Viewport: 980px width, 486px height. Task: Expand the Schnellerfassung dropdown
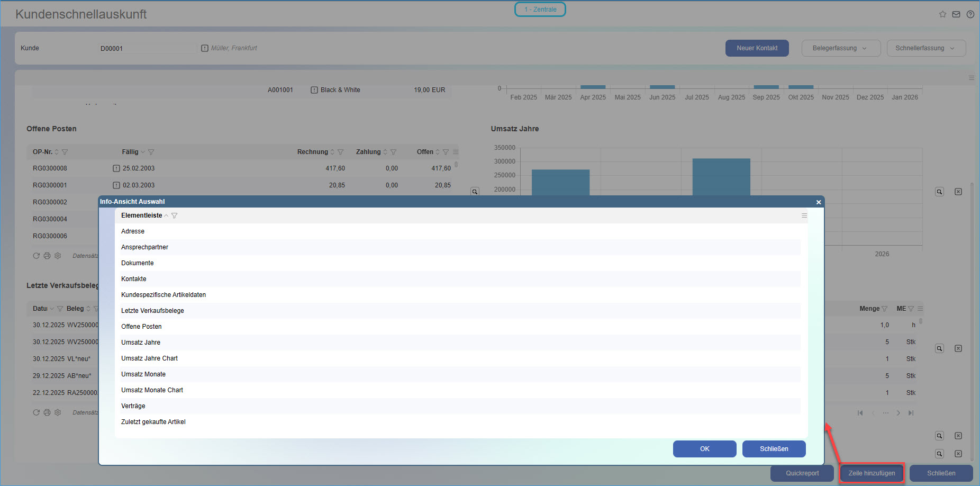(925, 48)
